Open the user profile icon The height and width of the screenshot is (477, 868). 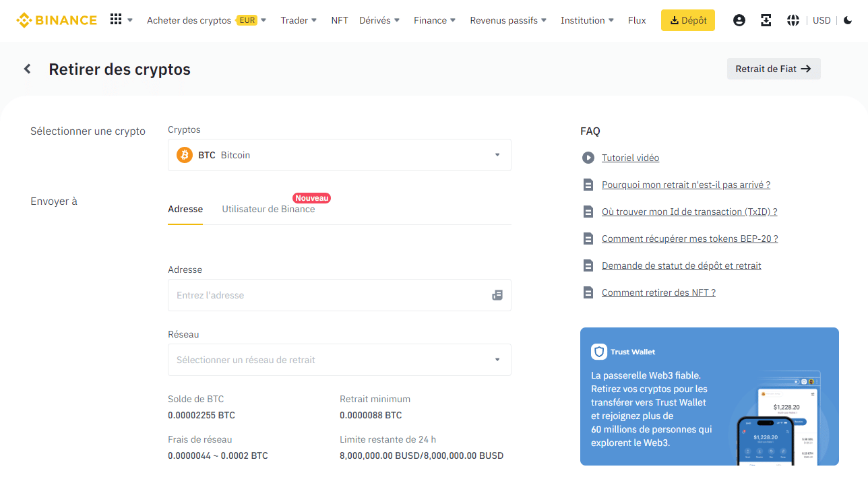[739, 20]
